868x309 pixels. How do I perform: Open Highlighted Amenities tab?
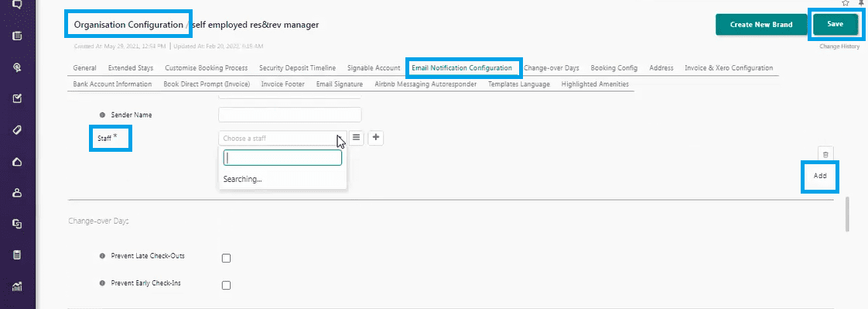click(595, 84)
